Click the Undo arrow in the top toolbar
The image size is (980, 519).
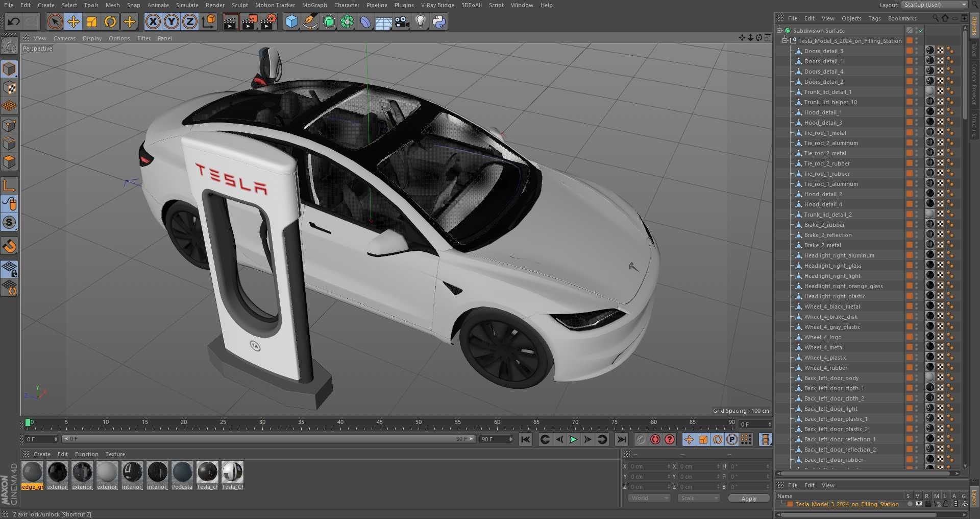[14, 21]
